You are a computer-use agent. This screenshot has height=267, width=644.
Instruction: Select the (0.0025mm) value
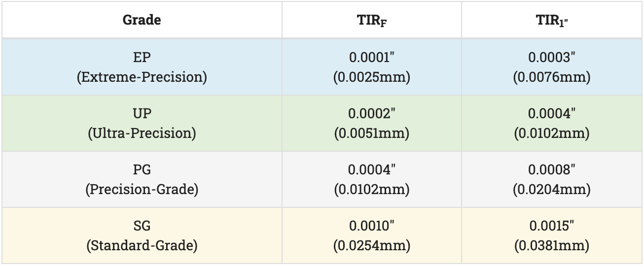click(x=372, y=77)
